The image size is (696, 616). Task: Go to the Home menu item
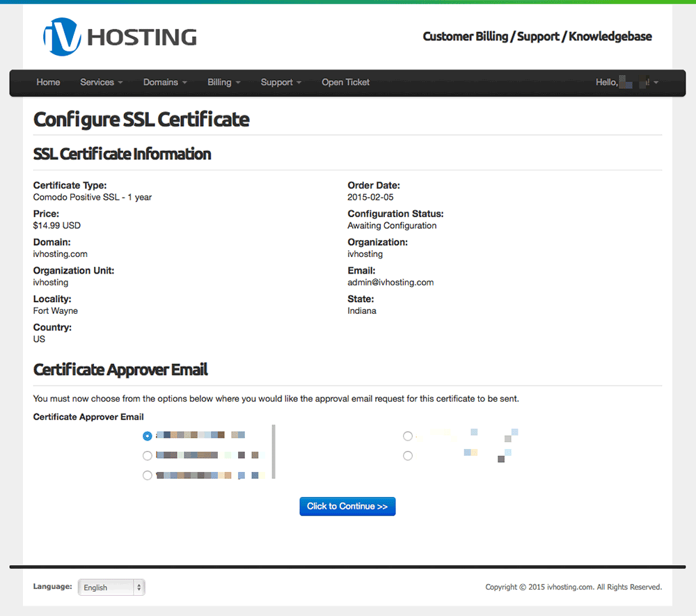(48, 82)
